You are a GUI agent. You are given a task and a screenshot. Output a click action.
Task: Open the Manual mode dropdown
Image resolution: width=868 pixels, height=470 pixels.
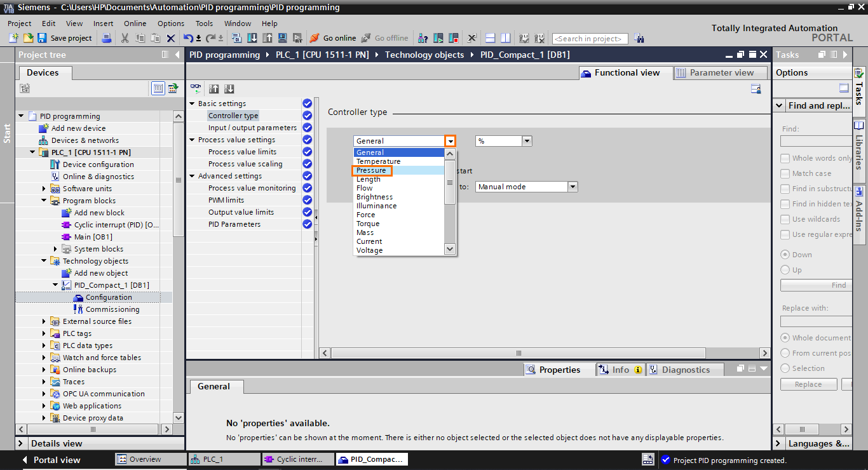[573, 187]
